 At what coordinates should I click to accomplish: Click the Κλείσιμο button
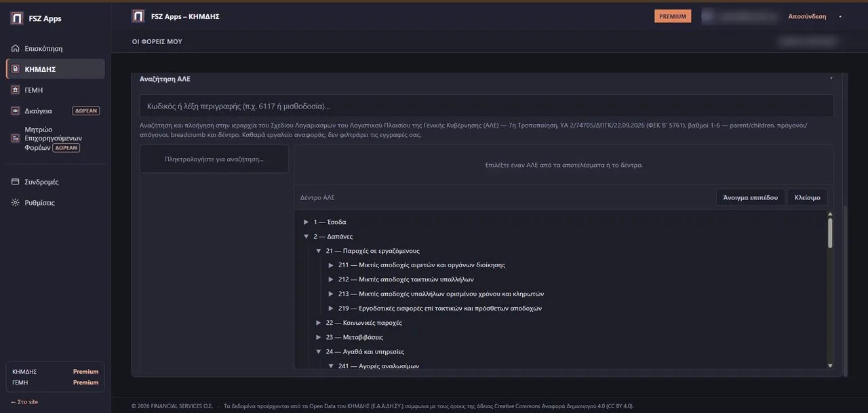(x=808, y=197)
